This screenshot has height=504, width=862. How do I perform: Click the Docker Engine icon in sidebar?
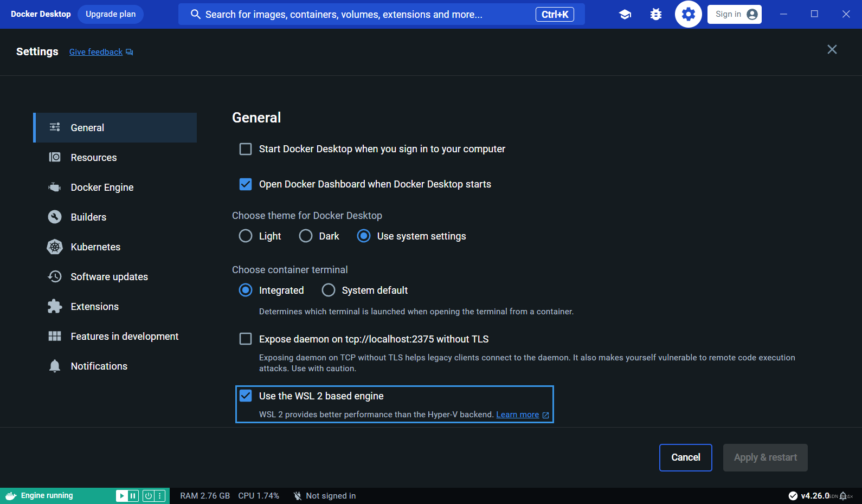(x=55, y=187)
